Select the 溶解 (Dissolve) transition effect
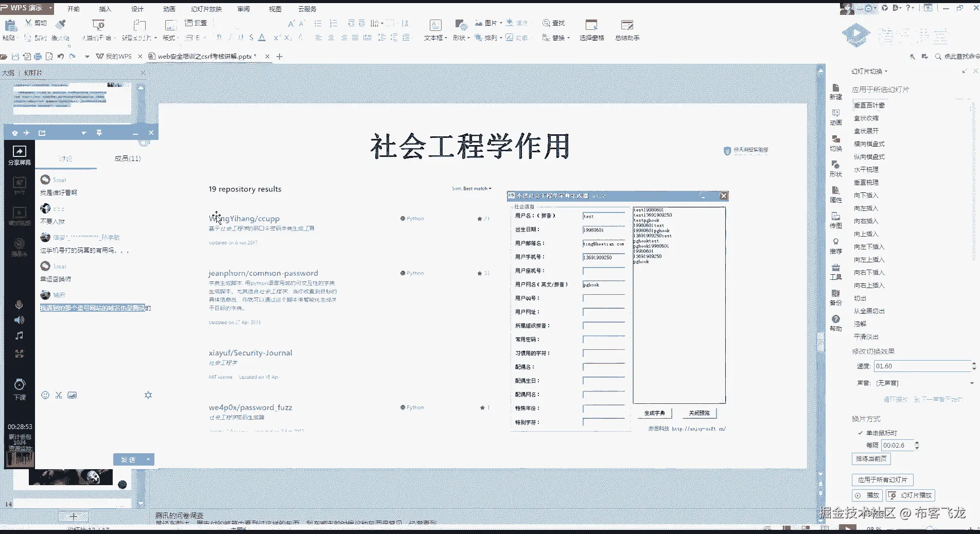Image resolution: width=980 pixels, height=534 pixels. [x=860, y=324]
